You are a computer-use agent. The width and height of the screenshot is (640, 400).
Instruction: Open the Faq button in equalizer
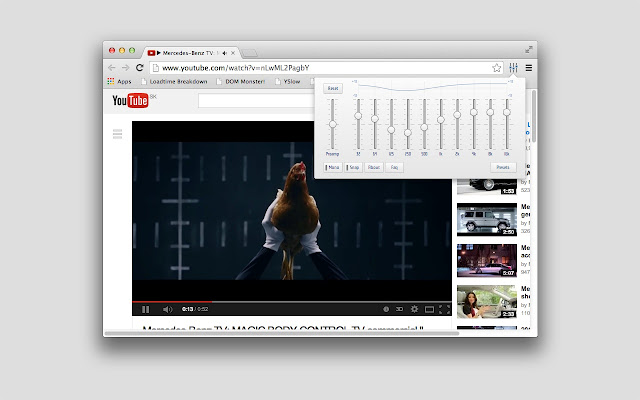pyautogui.click(x=394, y=167)
